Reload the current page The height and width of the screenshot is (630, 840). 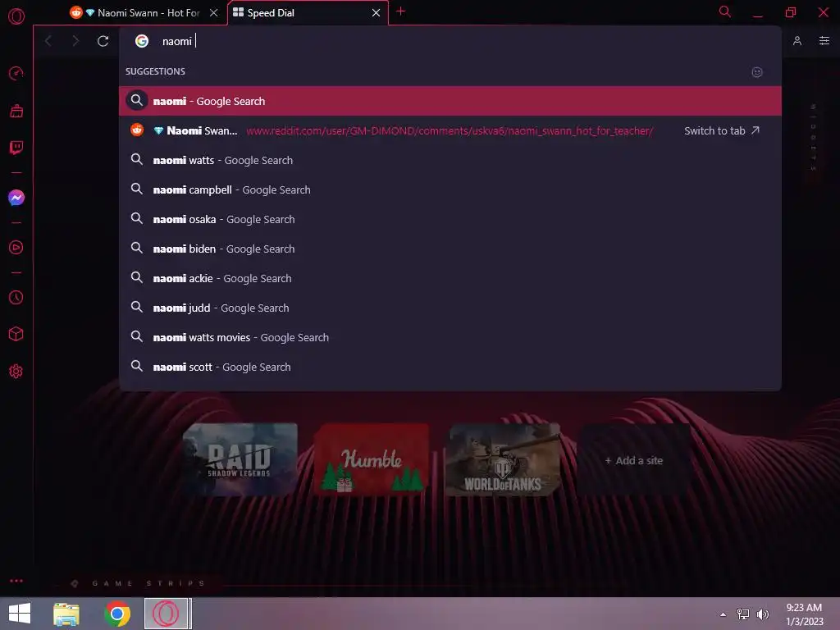coord(103,41)
